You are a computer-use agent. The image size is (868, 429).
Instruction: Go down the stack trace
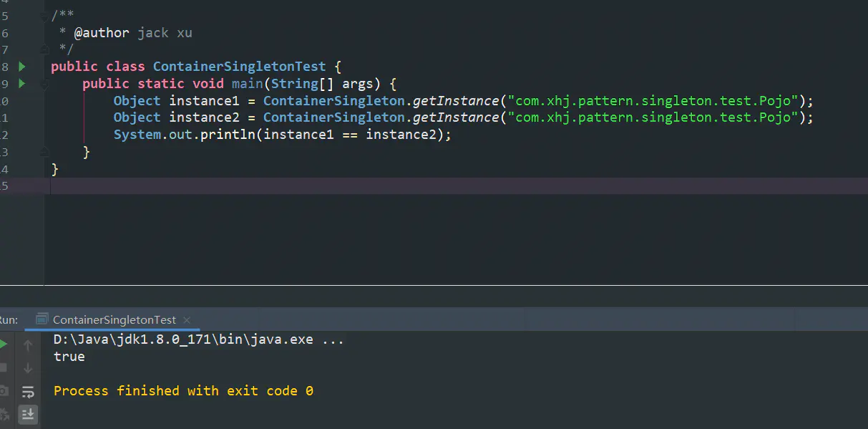coord(28,368)
